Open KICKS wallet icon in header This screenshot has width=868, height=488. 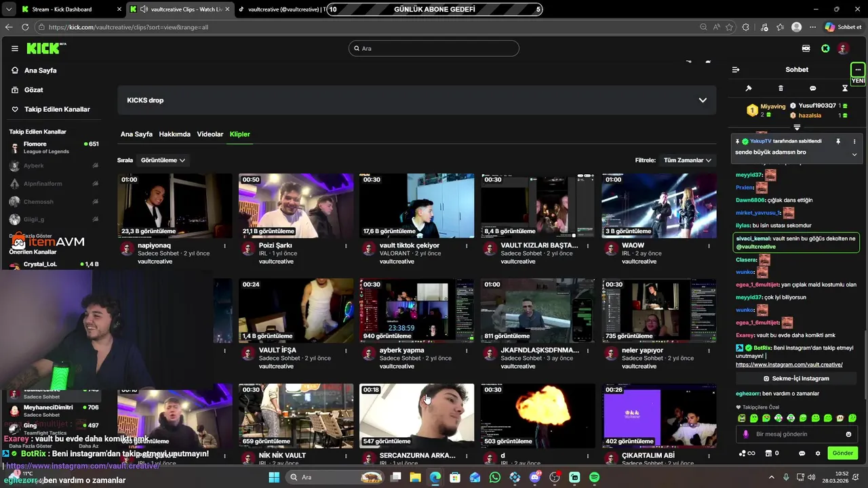(806, 48)
